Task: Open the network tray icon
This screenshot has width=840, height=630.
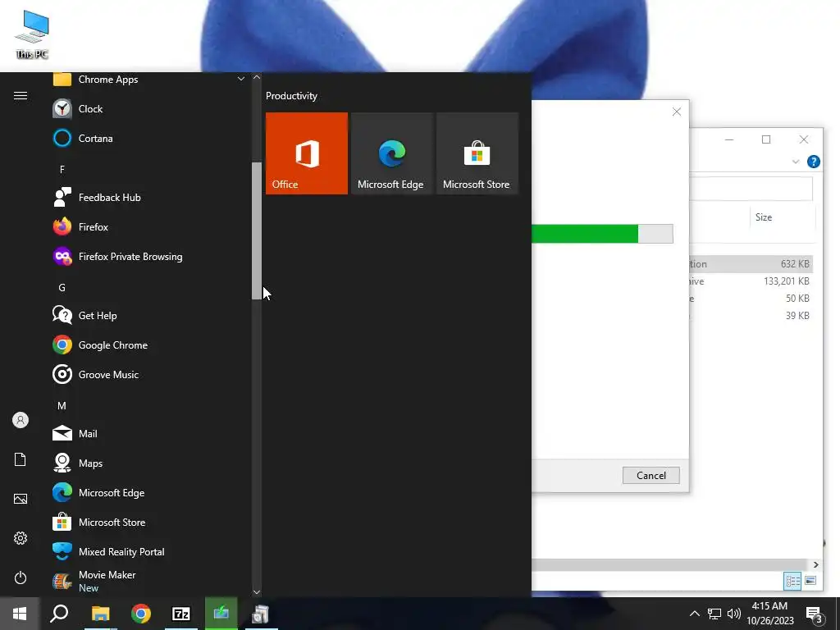Action: 714,614
